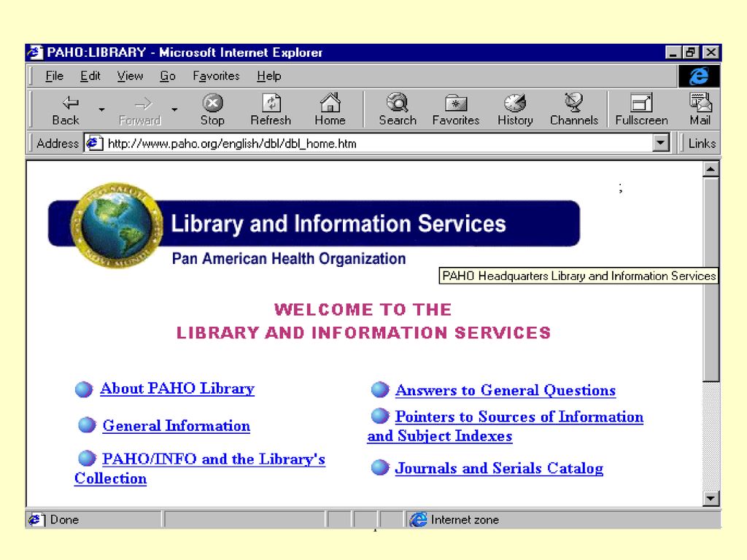Click the bullet beside About PAHO Library
The height and width of the screenshot is (560, 747).
point(84,389)
